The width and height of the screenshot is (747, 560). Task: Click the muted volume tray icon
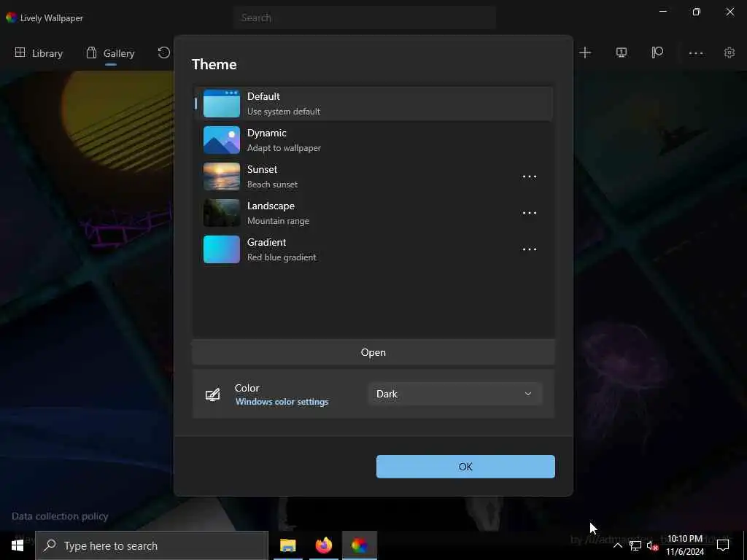[652, 545]
